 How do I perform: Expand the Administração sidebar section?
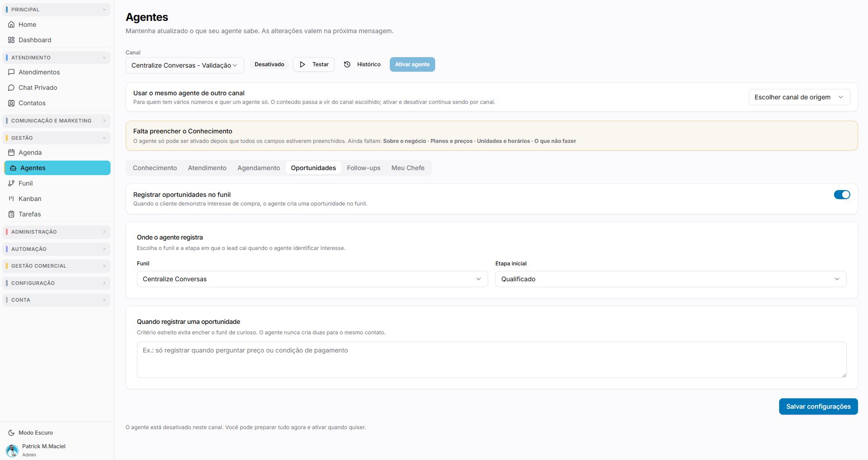(x=57, y=232)
